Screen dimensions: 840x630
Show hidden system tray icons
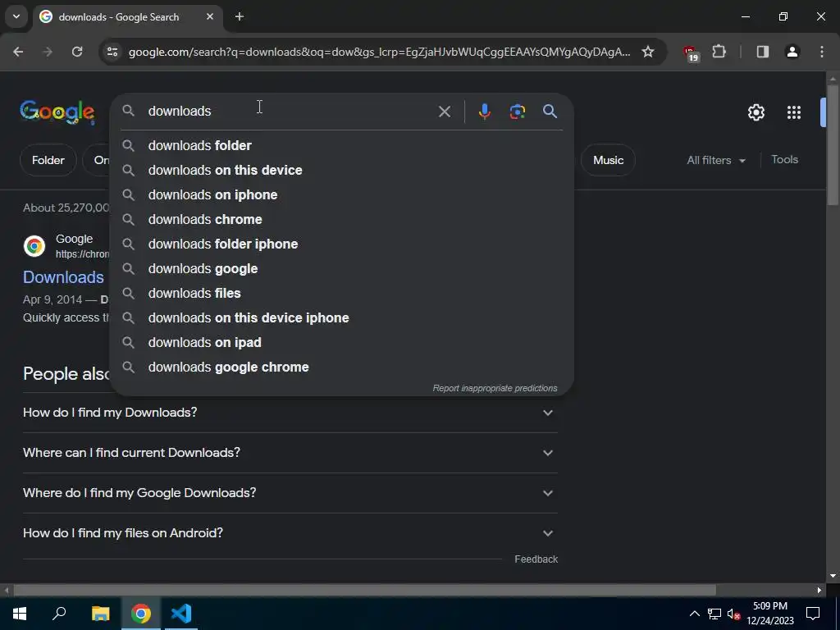694,614
